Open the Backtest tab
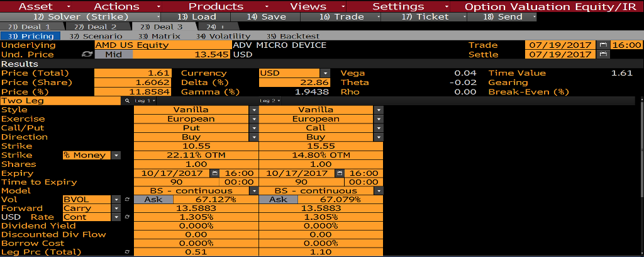 pos(293,36)
